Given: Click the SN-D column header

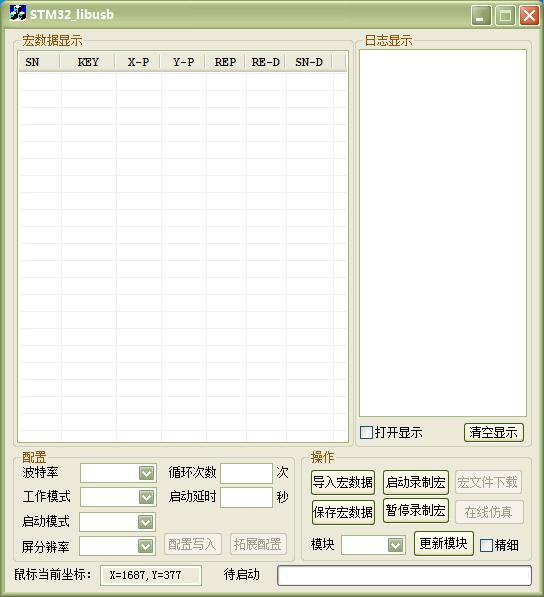Looking at the screenshot, I should point(309,62).
